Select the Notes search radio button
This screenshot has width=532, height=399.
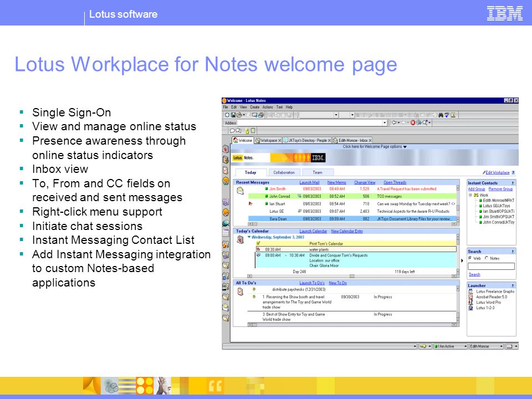point(487,258)
